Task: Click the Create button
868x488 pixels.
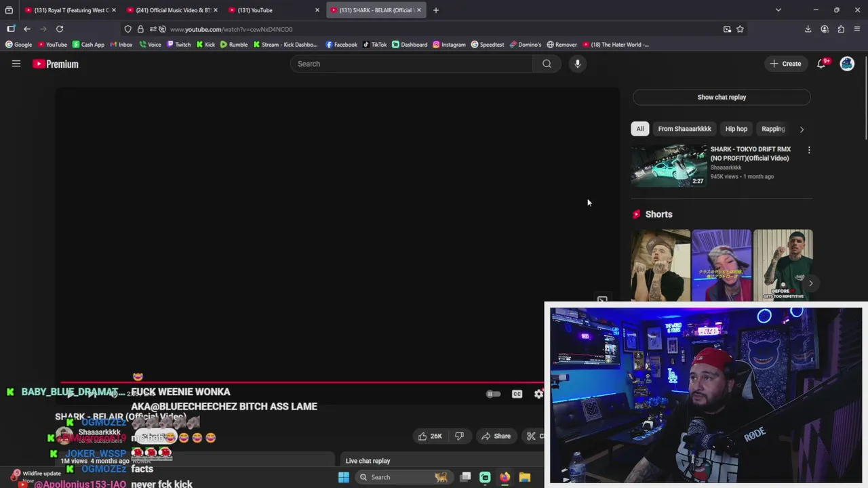Action: point(785,64)
